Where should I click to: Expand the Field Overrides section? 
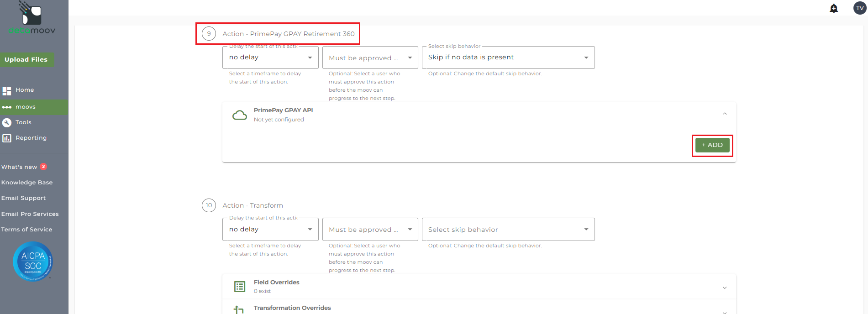[725, 288]
